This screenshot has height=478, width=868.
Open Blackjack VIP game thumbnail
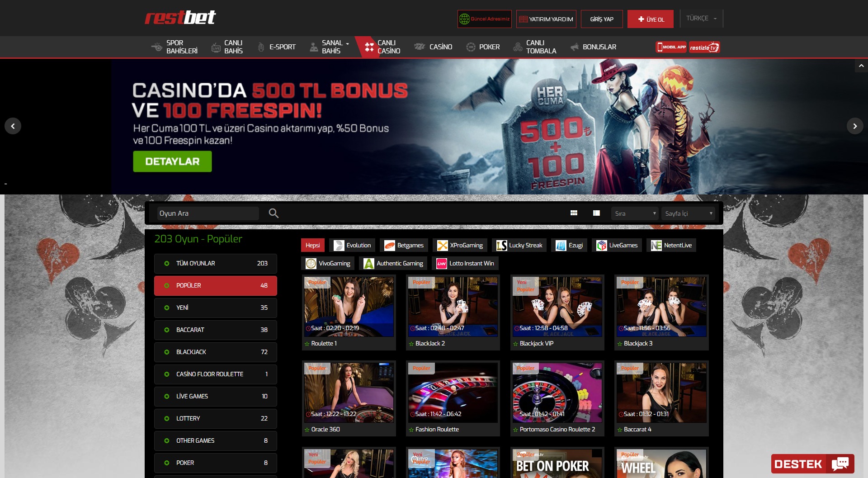coord(557,307)
